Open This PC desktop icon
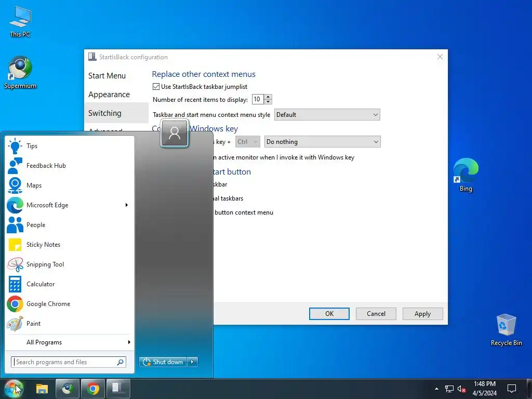The width and height of the screenshot is (532, 399). point(20,21)
